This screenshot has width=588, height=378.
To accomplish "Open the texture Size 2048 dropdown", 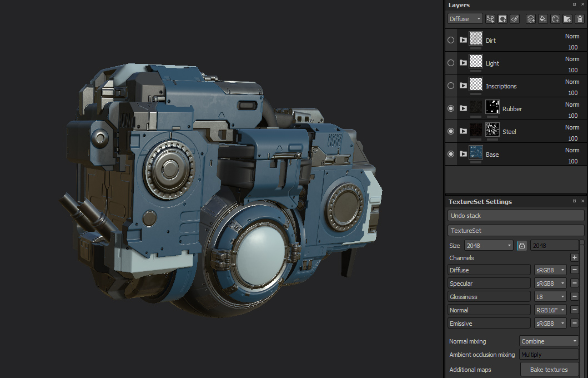I will coord(489,245).
